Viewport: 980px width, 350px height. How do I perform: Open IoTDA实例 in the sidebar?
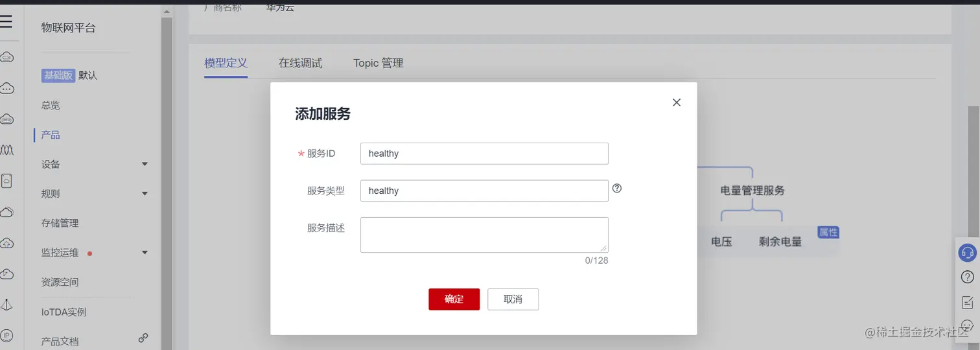click(64, 312)
